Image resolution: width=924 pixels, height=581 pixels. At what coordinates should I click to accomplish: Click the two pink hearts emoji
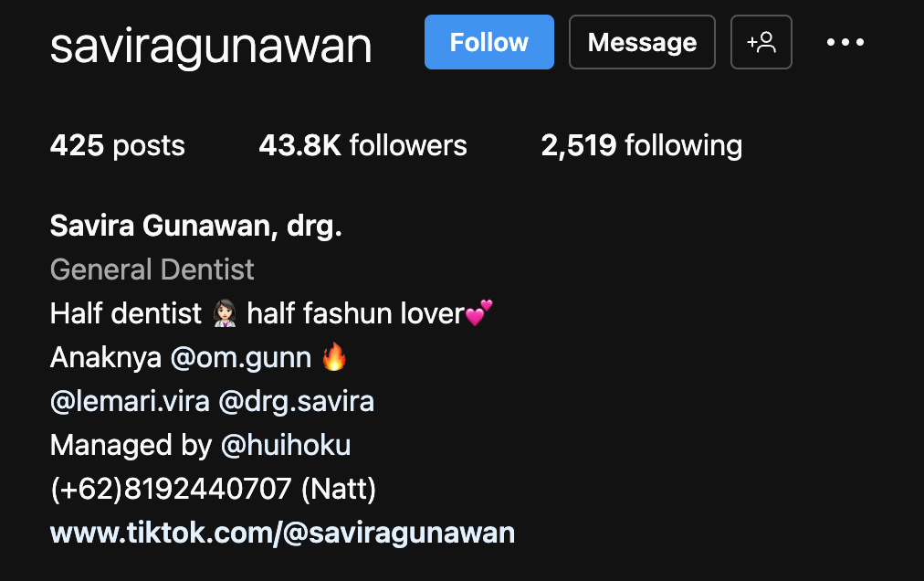[x=478, y=312]
